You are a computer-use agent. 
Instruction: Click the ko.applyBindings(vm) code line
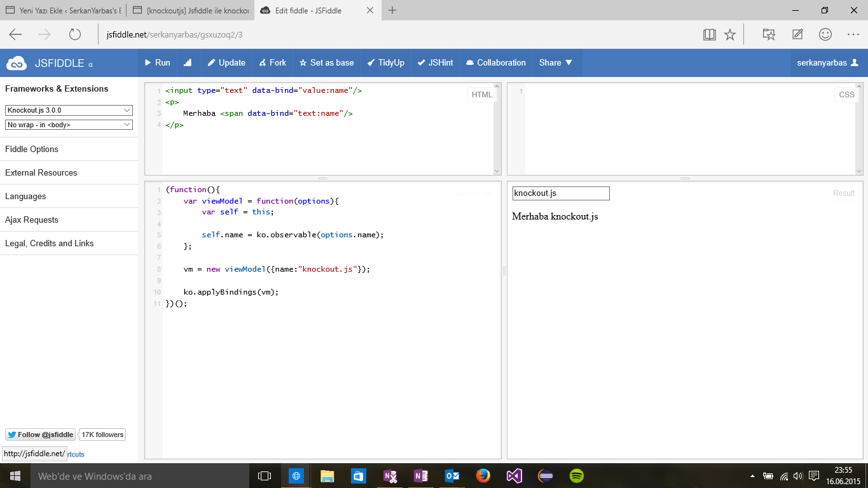231,292
